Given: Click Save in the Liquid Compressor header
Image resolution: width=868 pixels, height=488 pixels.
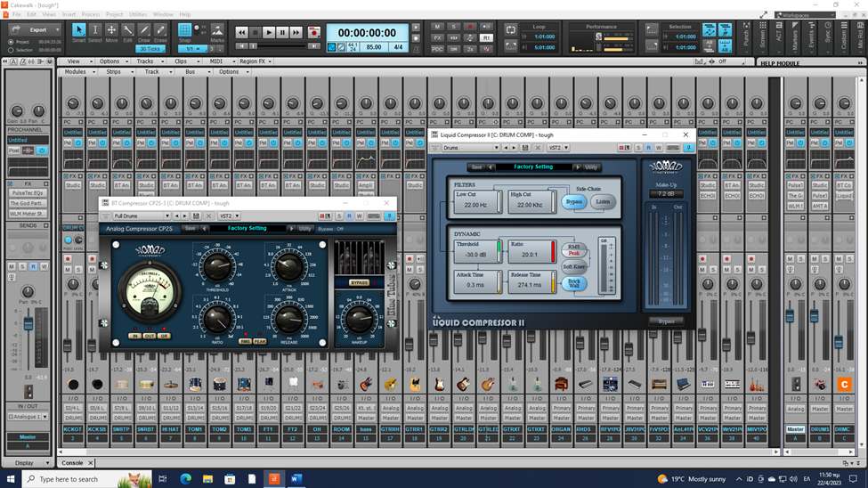Looking at the screenshot, I should coord(476,167).
